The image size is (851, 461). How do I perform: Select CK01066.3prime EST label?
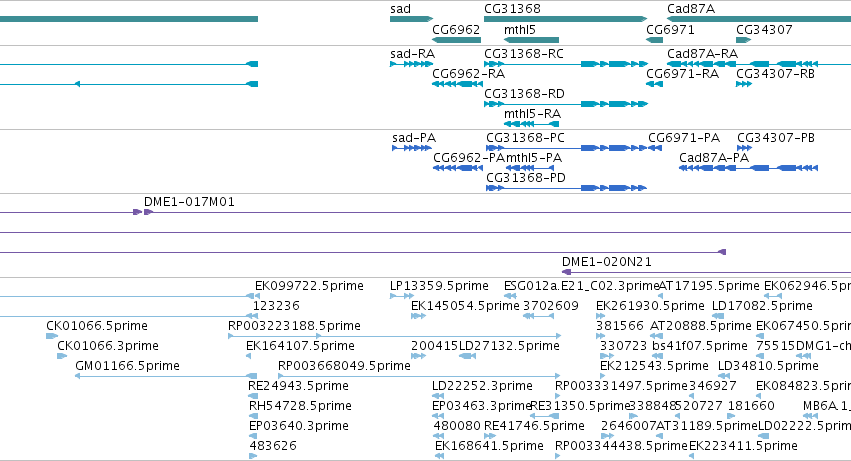click(x=108, y=346)
